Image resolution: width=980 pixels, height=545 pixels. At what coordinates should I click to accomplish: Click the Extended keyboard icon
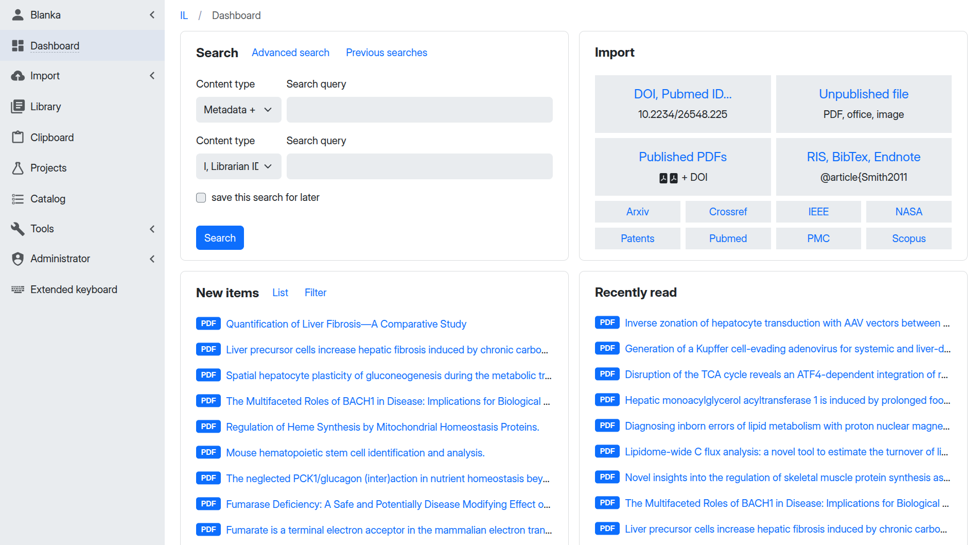pos(18,289)
